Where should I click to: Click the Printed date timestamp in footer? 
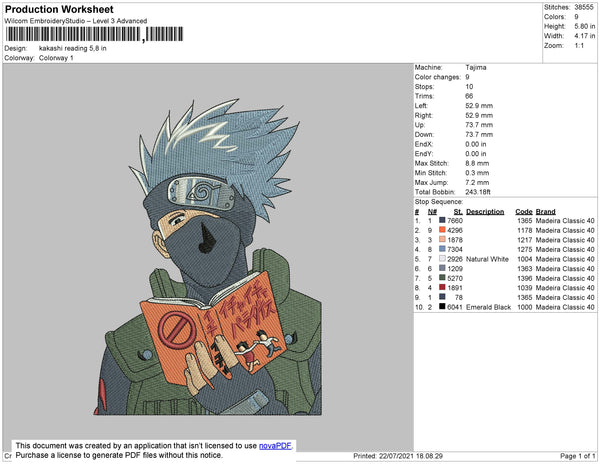[x=398, y=456]
